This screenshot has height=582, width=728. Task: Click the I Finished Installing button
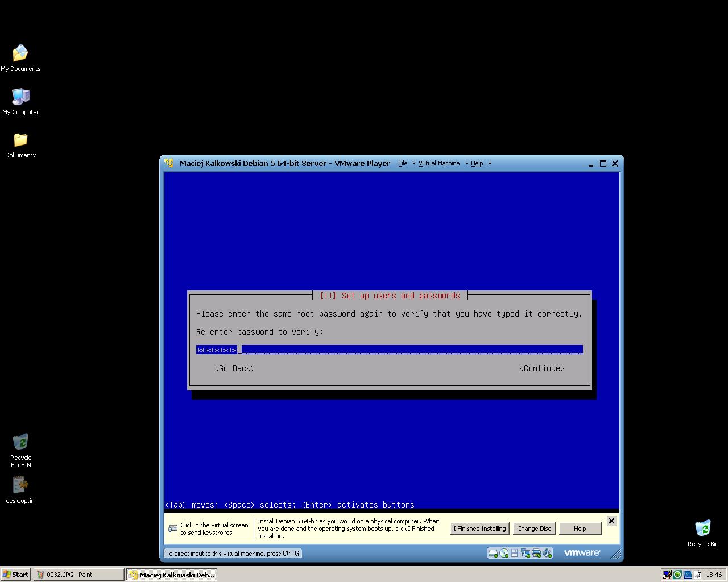479,529
